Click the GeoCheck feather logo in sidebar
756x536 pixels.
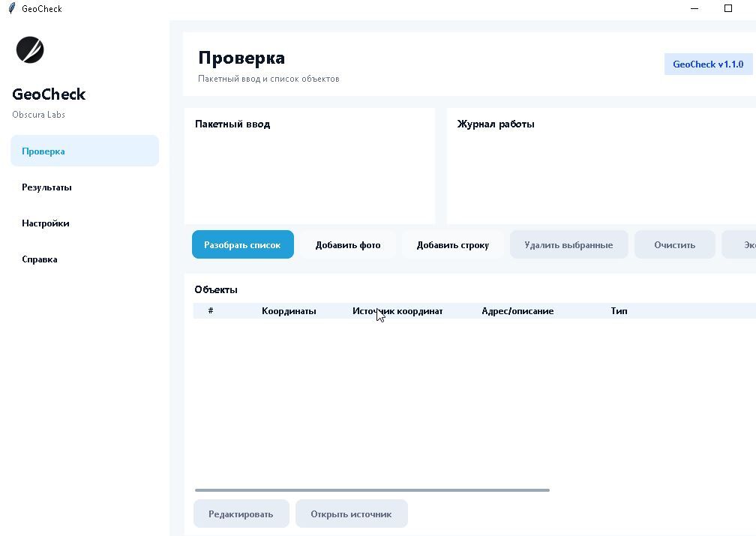click(x=30, y=49)
